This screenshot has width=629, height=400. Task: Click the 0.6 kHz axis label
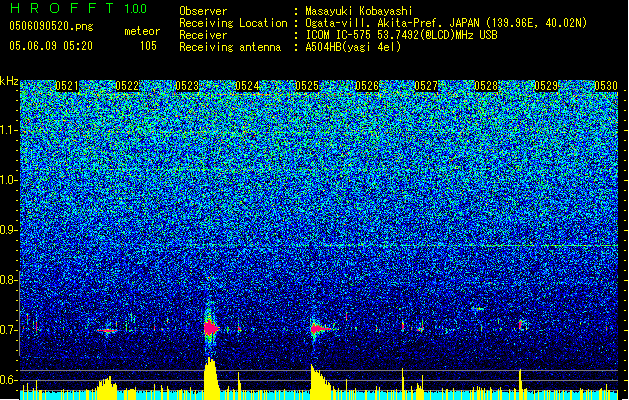pyautogui.click(x=8, y=380)
